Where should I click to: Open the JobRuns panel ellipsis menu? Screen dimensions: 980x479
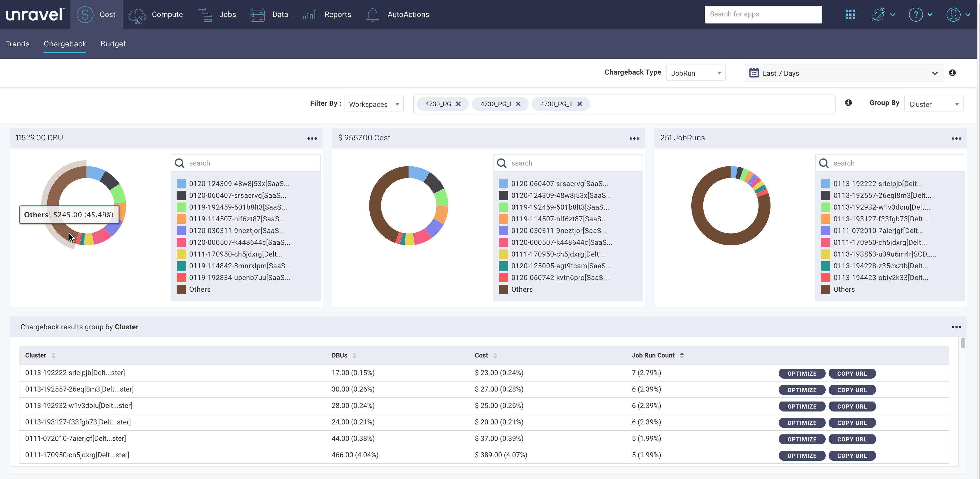[x=957, y=139]
